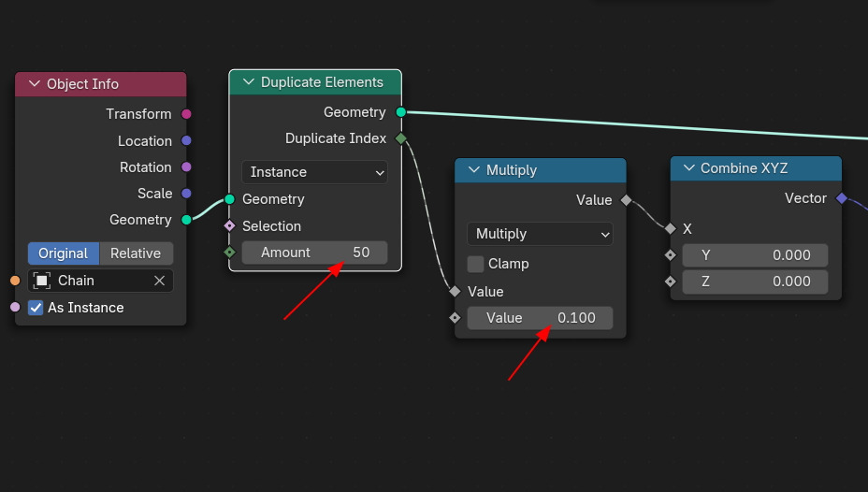Click the Multiply Value output socket
Image resolution: width=868 pixels, height=492 pixels.
626,200
